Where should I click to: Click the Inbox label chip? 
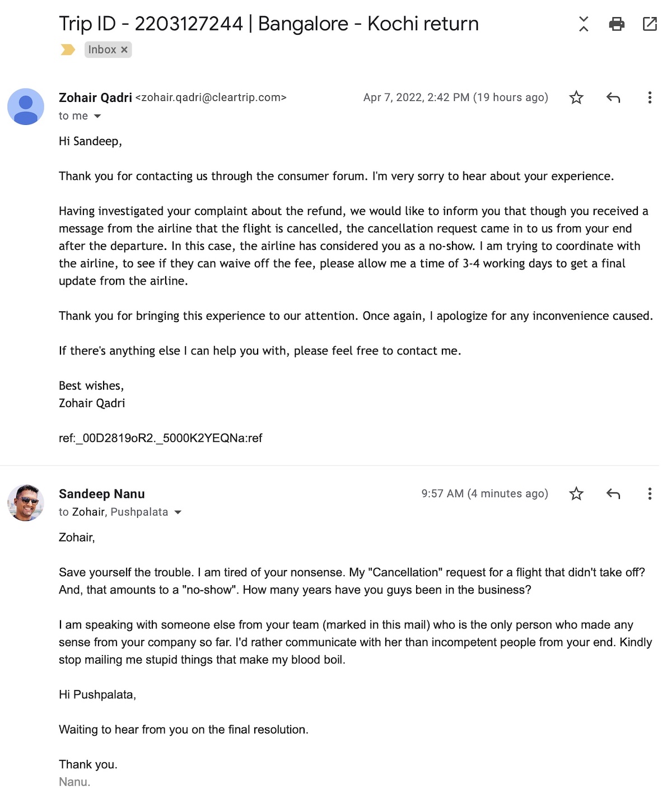(102, 50)
